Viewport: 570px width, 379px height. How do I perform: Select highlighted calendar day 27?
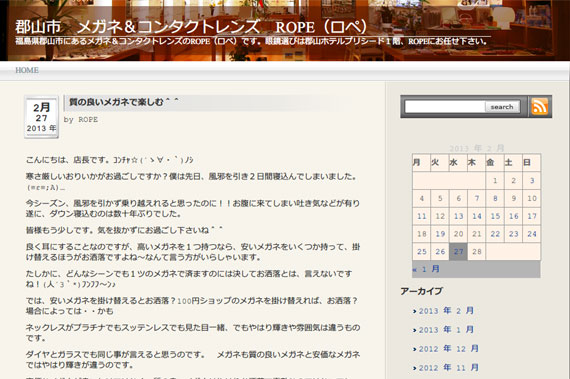tap(458, 252)
